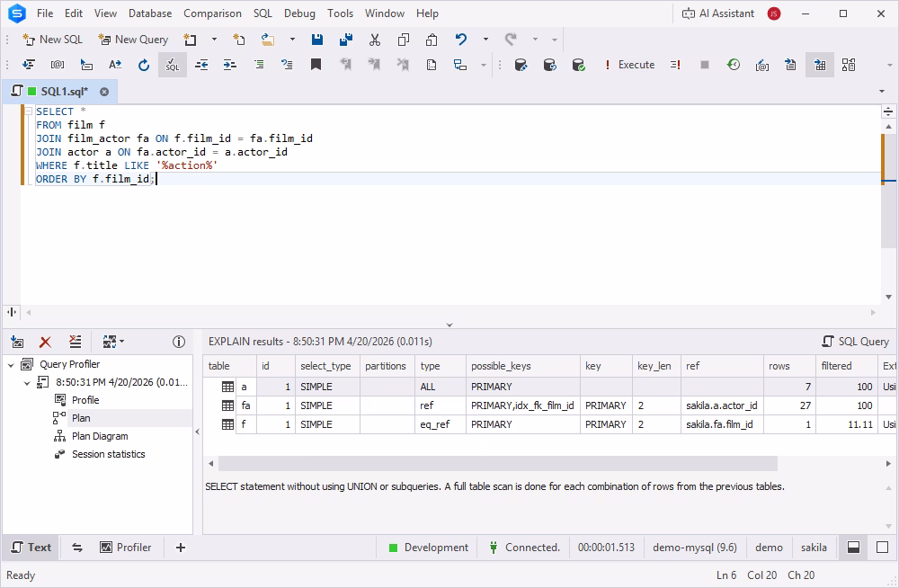Toggle Query Profiler mode icon

849,65
